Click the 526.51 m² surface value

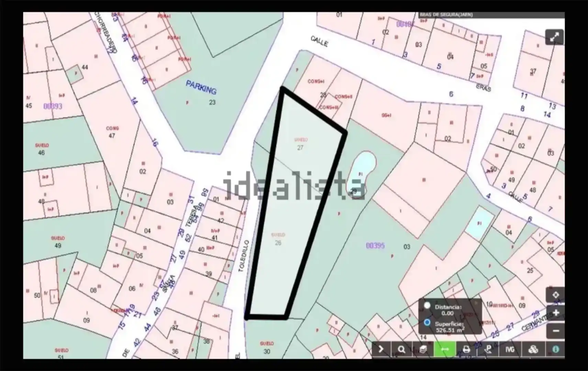[450, 330]
